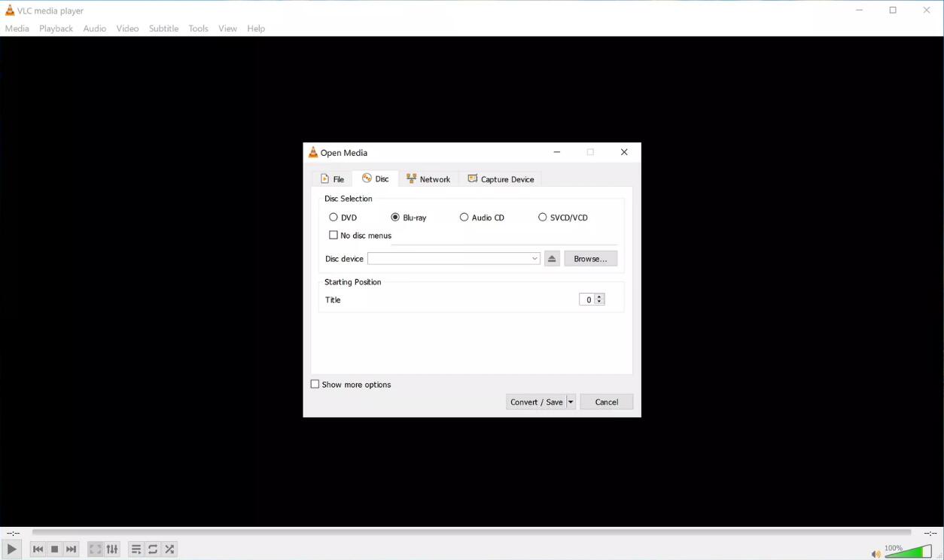Open the Playback menu

point(56,29)
